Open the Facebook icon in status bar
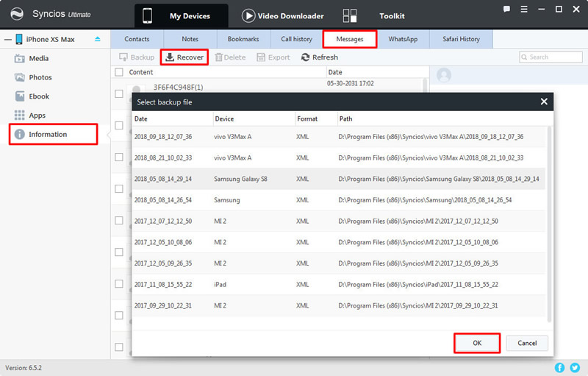This screenshot has width=588, height=376. [x=559, y=368]
